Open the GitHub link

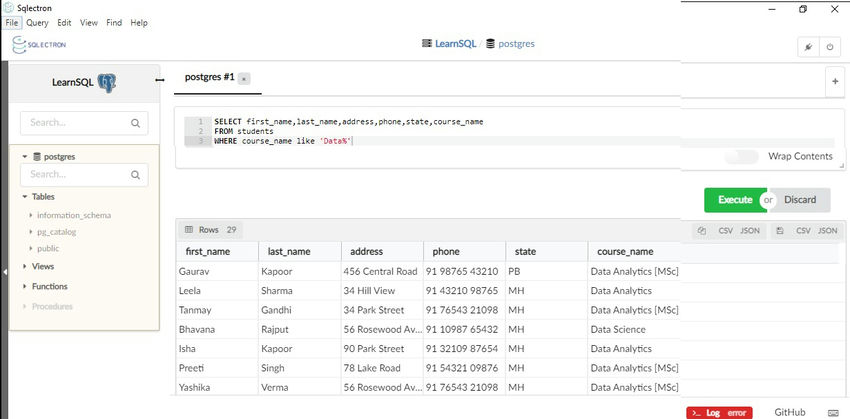tap(789, 412)
